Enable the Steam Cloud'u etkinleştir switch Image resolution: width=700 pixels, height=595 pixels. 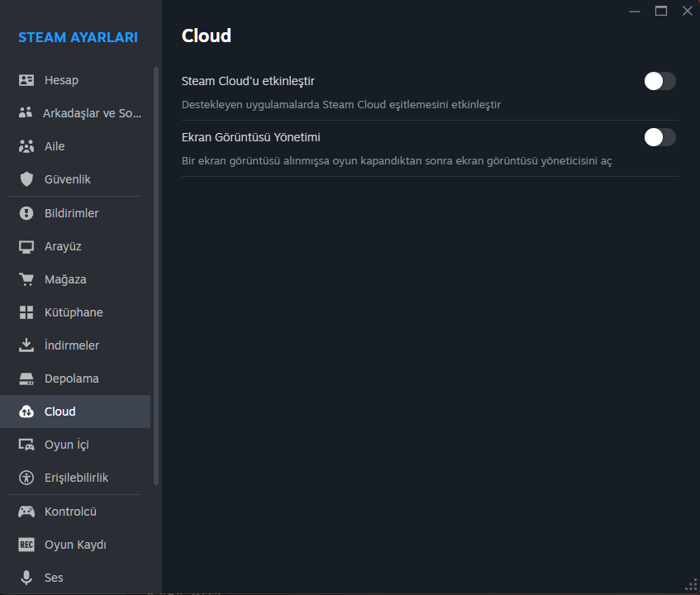[x=660, y=81]
